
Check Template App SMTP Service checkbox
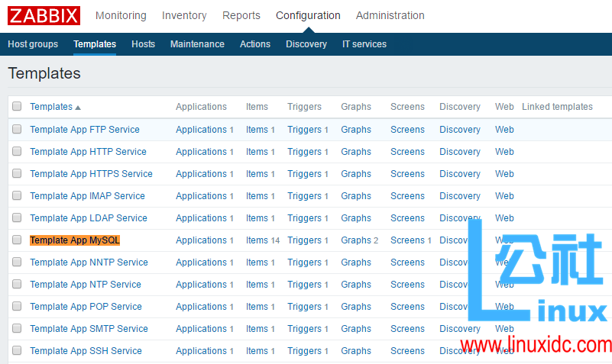(x=17, y=328)
